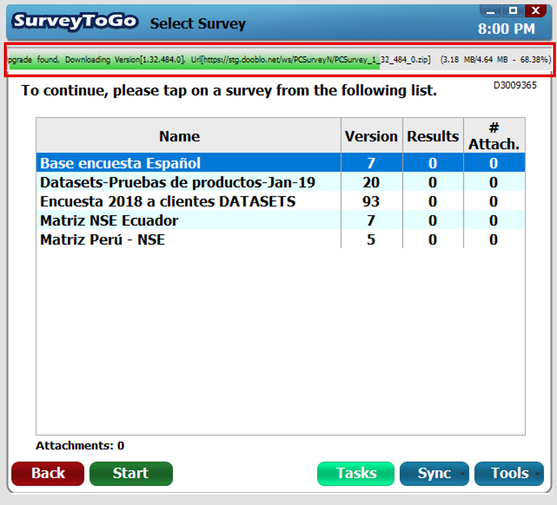Expand the Tools button menu
The width and height of the screenshot is (557, 505).
click(509, 473)
